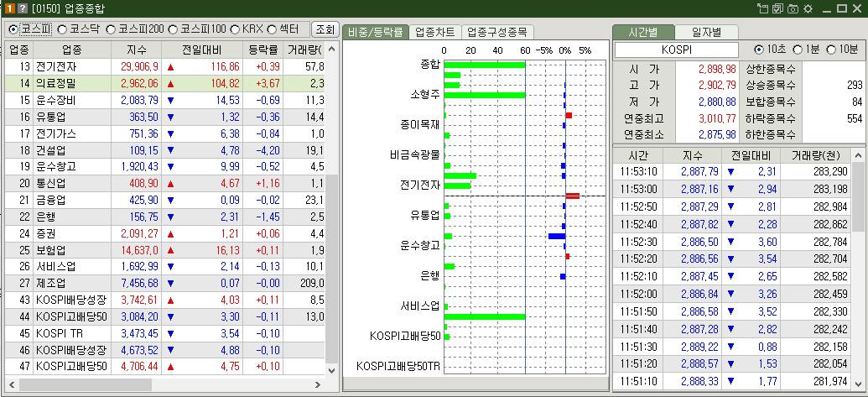Select the 증권 row
Image resolution: width=868 pixels, height=397 pixels.
(165, 233)
